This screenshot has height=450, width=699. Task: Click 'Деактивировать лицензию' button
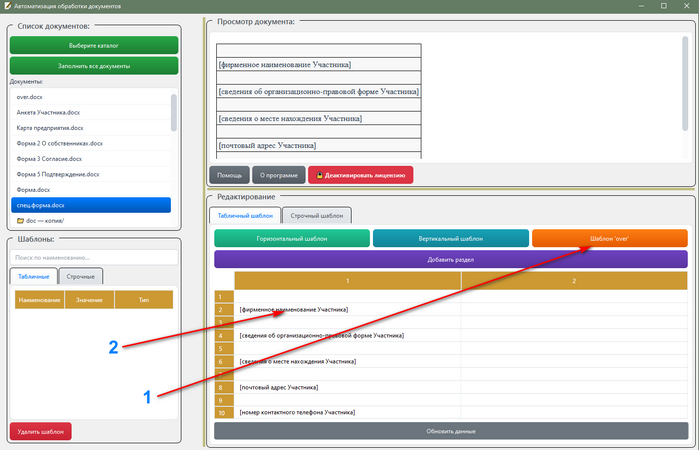361,175
